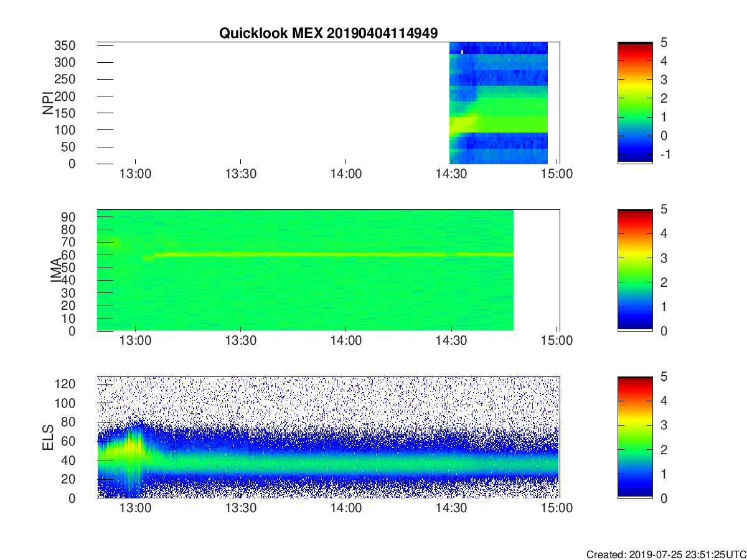The height and width of the screenshot is (560, 747).
Task: Click the 13:00 time label under NPI panel
Action: pyautogui.click(x=136, y=174)
